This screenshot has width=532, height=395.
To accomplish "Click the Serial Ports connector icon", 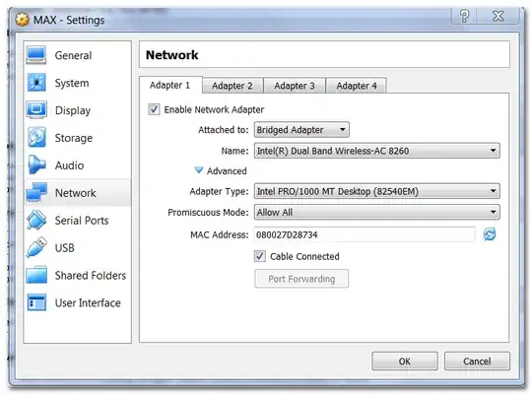I will click(x=36, y=220).
